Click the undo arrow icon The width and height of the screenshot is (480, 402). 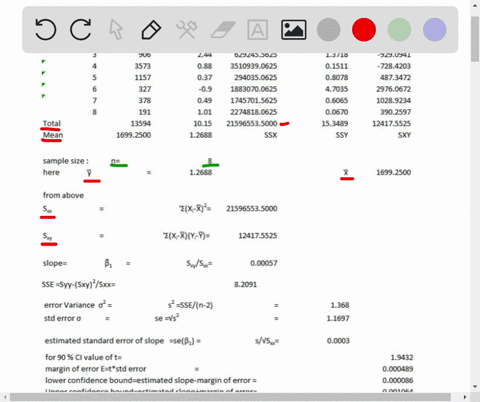coord(46,30)
